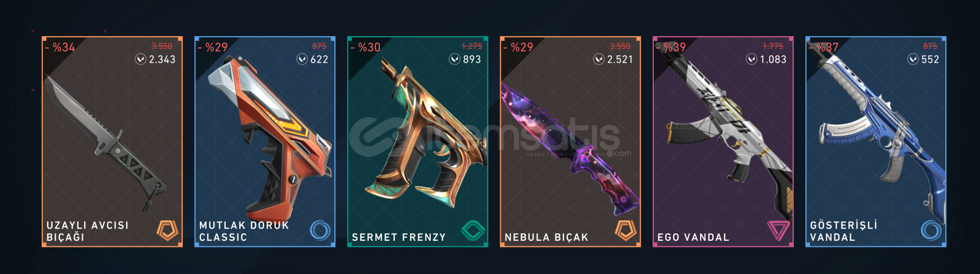Image resolution: width=980 pixels, height=274 pixels.
Task: Click the 552 discounted price on Gösterişli Vandal
Action: click(x=930, y=60)
